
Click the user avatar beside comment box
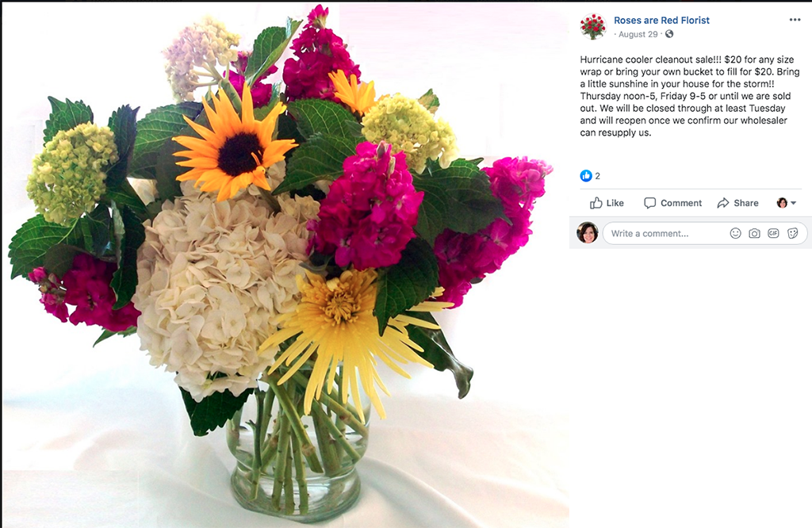pos(588,233)
